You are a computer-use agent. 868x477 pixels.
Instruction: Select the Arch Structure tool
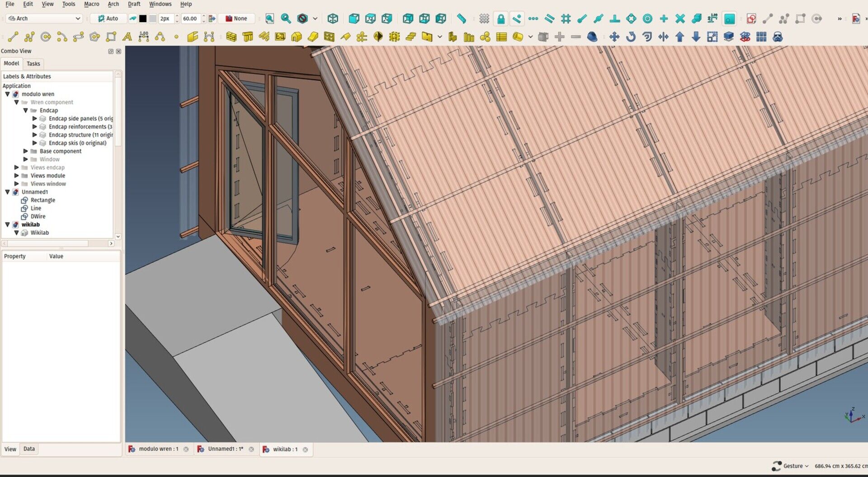tap(248, 37)
